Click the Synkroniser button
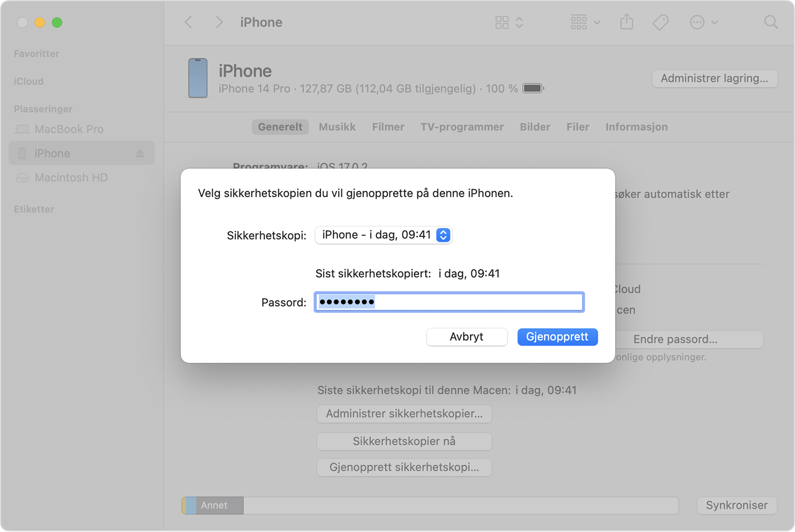 tap(737, 506)
